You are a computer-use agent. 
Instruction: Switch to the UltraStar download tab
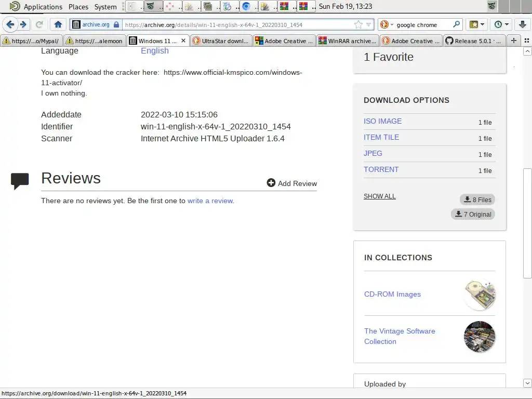point(221,41)
